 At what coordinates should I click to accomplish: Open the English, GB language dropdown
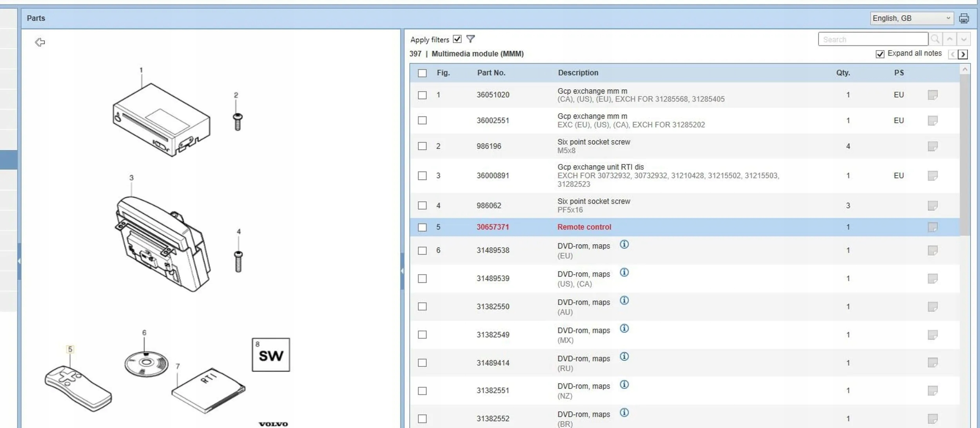911,18
